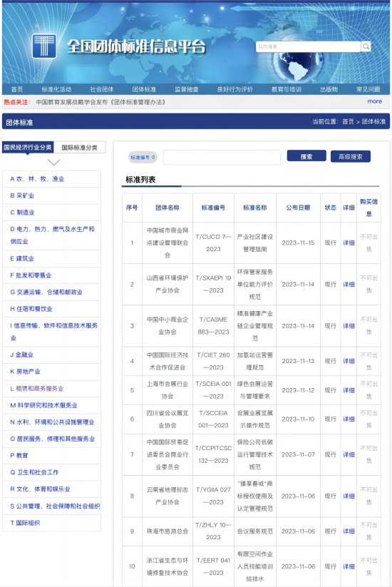Image resolution: width=392 pixels, height=587 pixels.
Task: Open the 出版物 navigation item
Action: [x=329, y=89]
